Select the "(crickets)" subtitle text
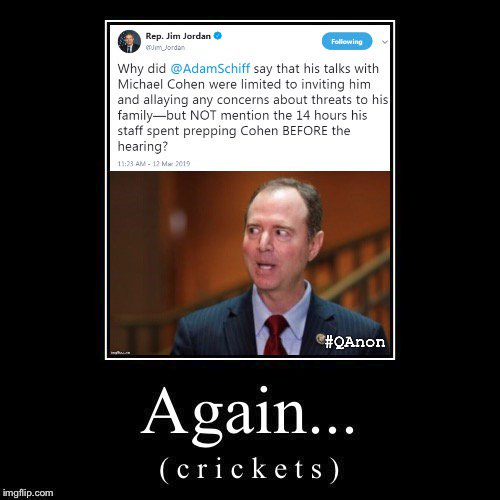Image resolution: width=500 pixels, height=500 pixels. [x=249, y=469]
